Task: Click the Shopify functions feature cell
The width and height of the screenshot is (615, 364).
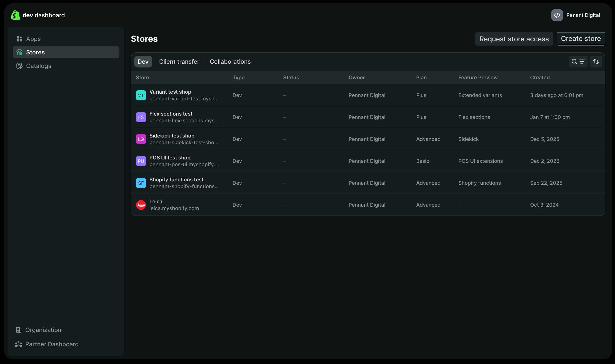Action: pyautogui.click(x=479, y=183)
